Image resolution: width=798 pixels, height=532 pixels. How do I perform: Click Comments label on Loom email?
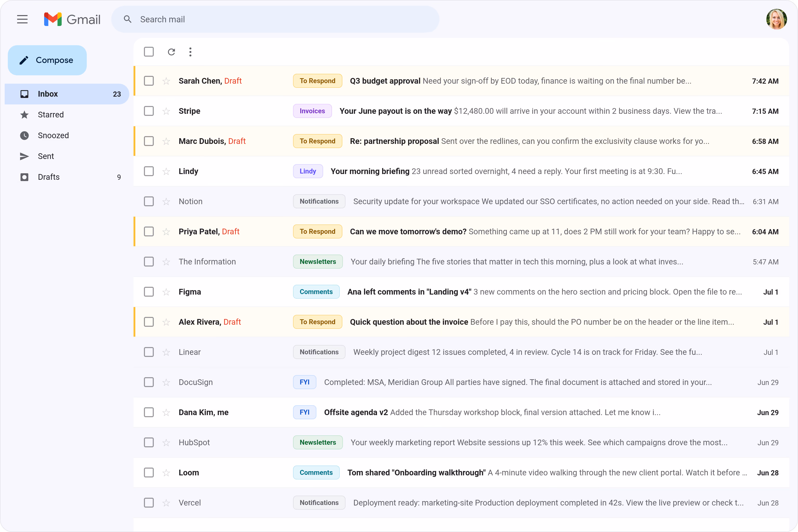[316, 473]
